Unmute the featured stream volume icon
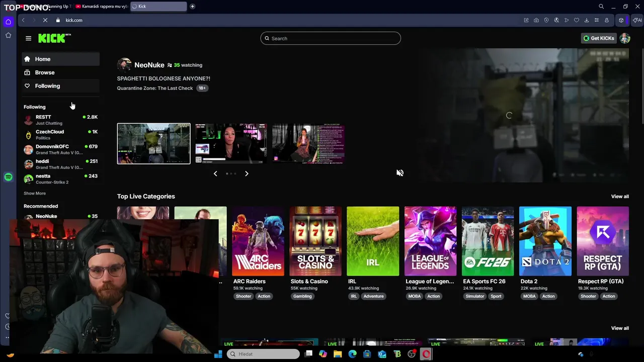This screenshot has width=644, height=362. click(x=400, y=173)
